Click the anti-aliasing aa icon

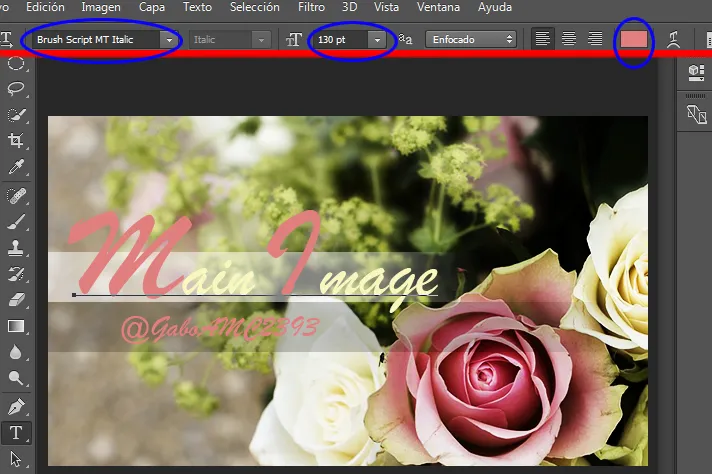pyautogui.click(x=405, y=40)
